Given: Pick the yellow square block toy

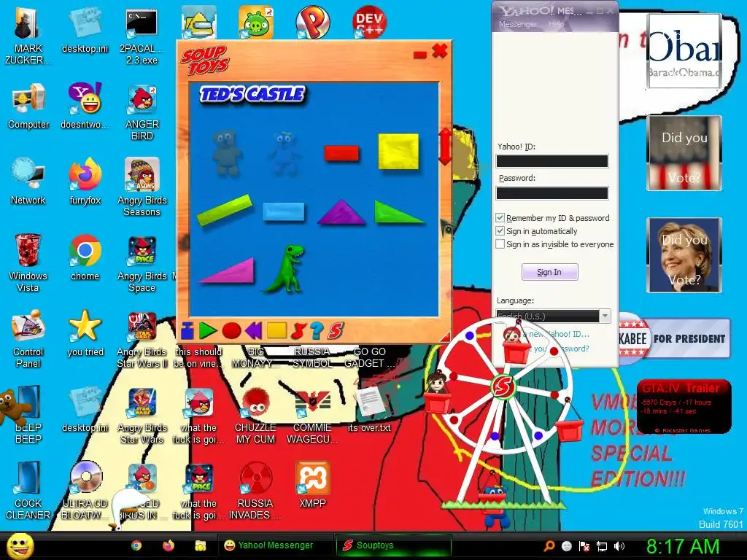Looking at the screenshot, I should [x=398, y=152].
